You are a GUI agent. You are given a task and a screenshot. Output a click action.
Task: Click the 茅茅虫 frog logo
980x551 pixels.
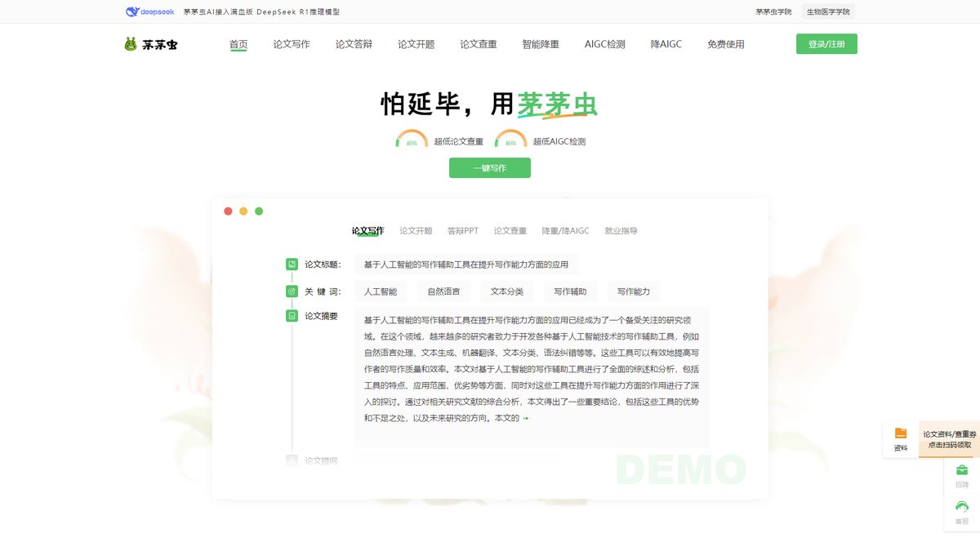click(150, 44)
